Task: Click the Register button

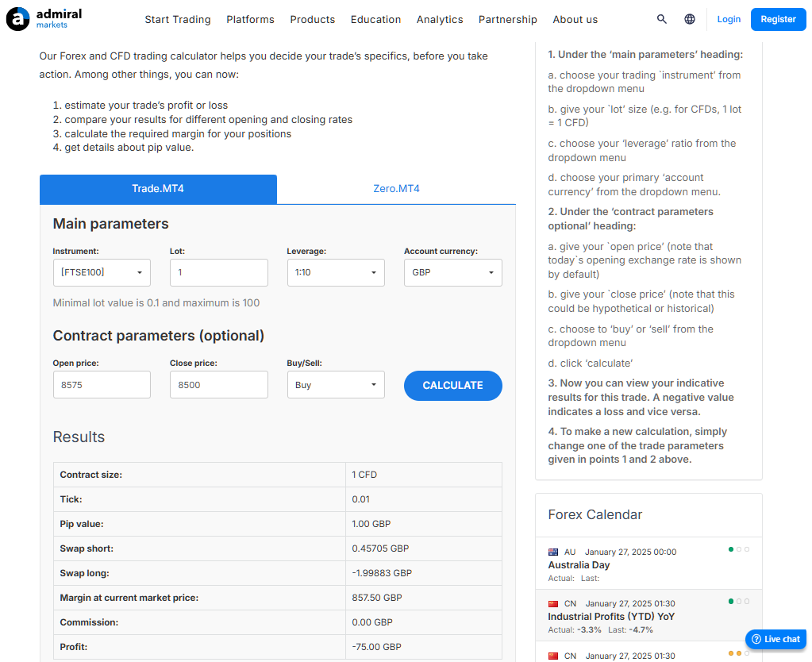Action: pos(778,19)
